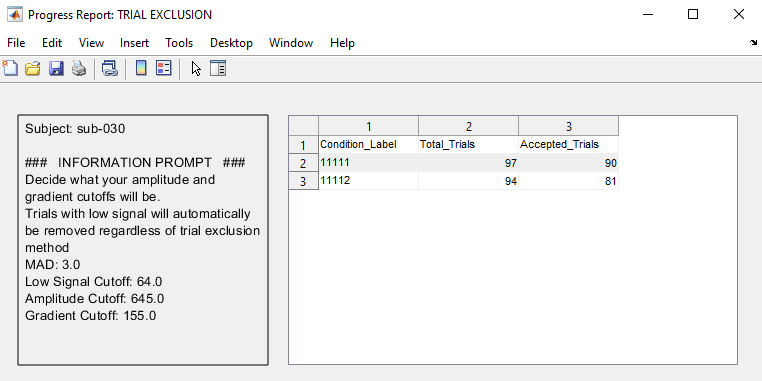Screen dimensions: 762x381
Task: Minimize the Progress Report window
Action: pos(647,15)
